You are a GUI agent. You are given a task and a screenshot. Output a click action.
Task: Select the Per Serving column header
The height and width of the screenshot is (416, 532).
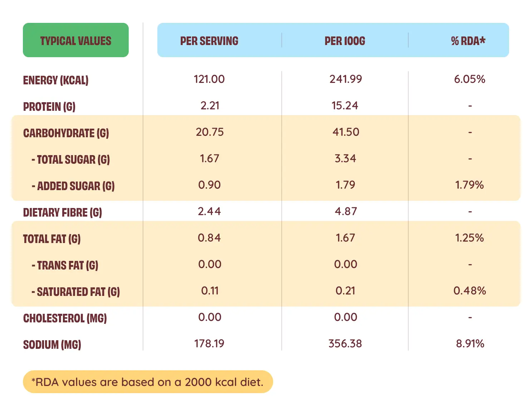[x=209, y=41]
